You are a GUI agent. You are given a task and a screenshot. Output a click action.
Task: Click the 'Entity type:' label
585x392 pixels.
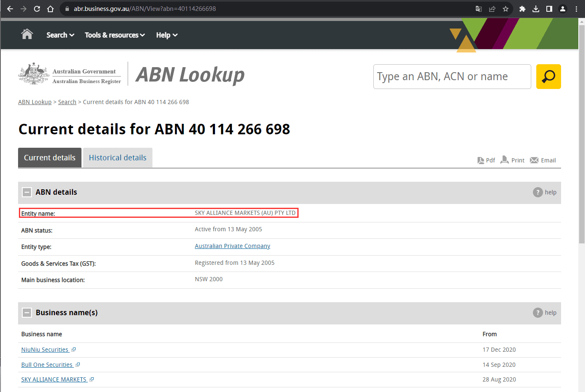[37, 247]
